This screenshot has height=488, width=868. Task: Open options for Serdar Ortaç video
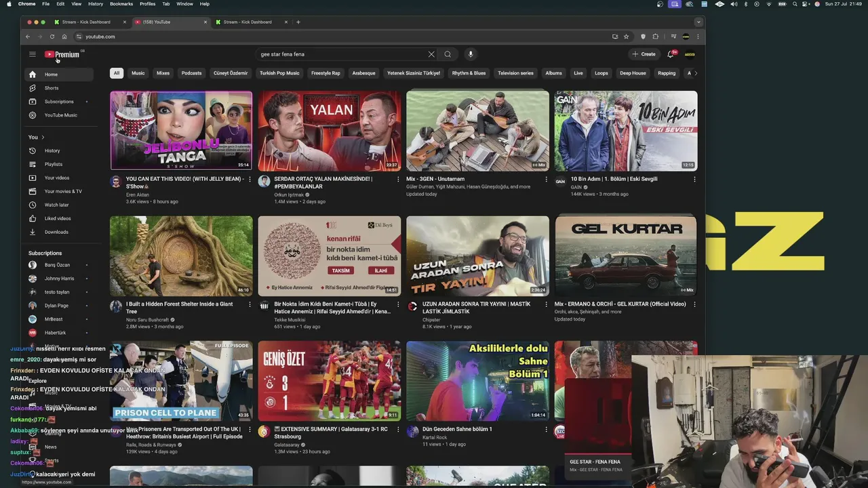[x=398, y=180]
